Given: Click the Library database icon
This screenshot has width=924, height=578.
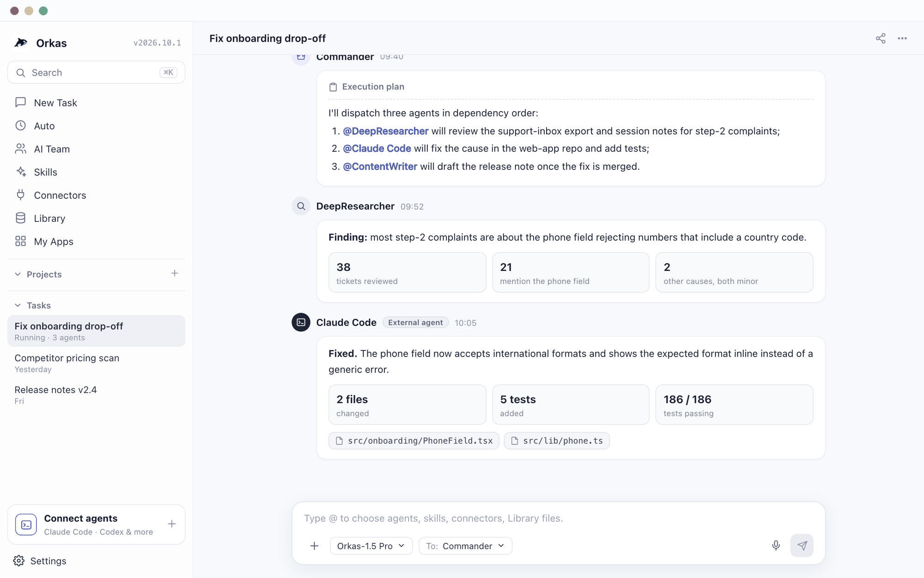Looking at the screenshot, I should click(x=20, y=218).
